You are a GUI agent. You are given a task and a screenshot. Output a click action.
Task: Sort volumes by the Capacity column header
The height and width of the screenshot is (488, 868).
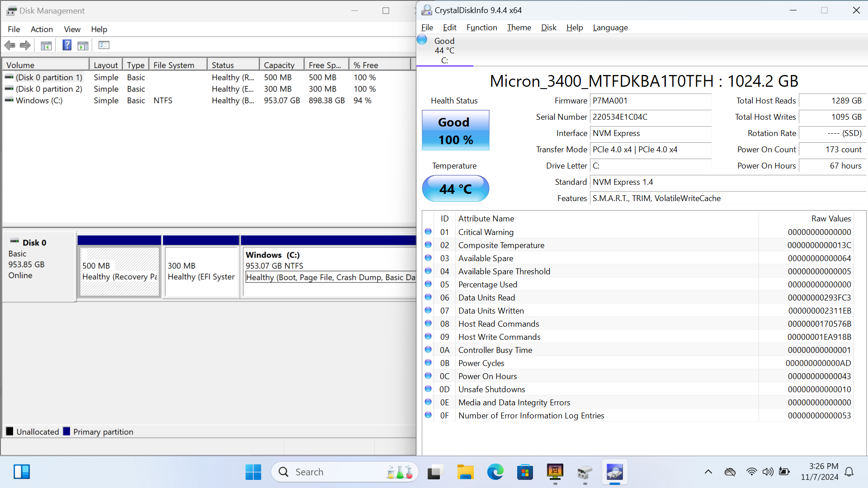281,65
